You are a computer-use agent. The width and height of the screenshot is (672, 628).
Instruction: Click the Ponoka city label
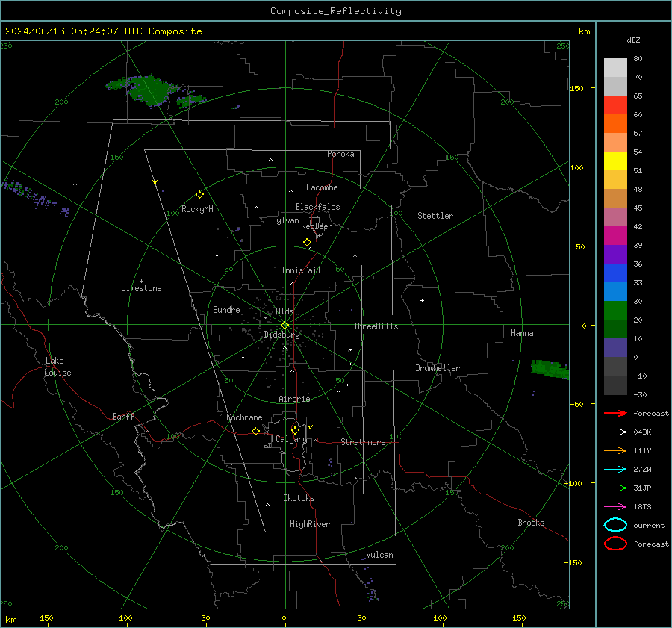[x=340, y=154]
